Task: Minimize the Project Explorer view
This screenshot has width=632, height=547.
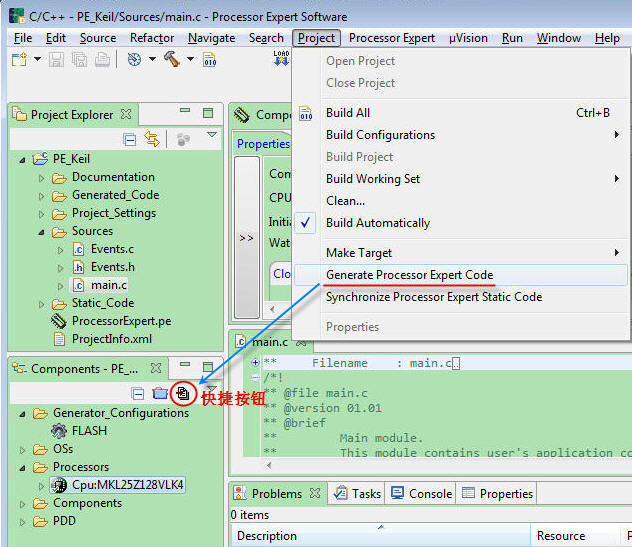Action: point(185,110)
